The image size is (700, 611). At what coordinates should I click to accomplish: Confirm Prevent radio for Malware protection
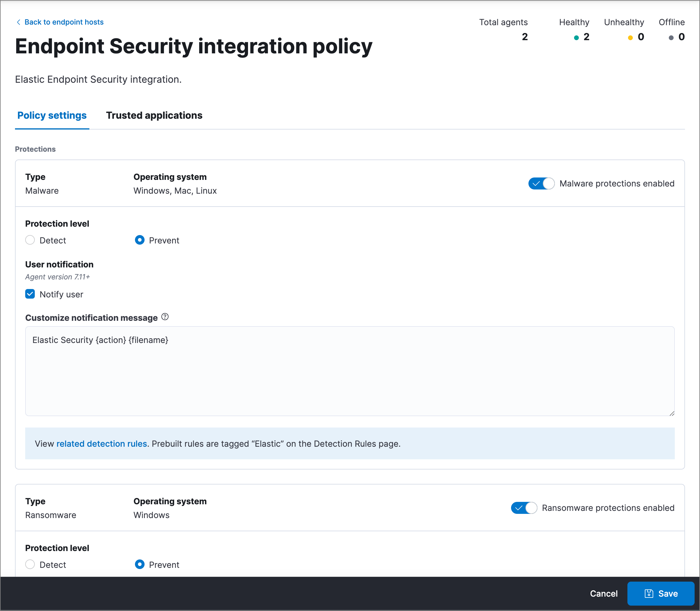pos(140,240)
